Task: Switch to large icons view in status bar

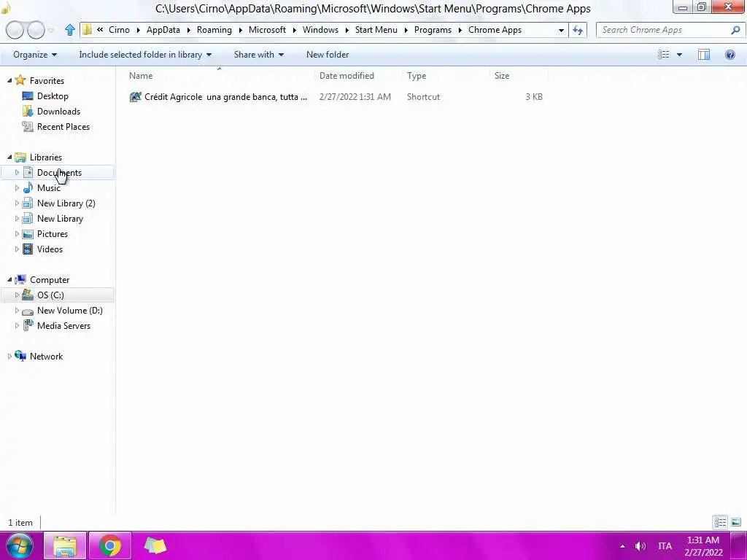Action: 735,522
